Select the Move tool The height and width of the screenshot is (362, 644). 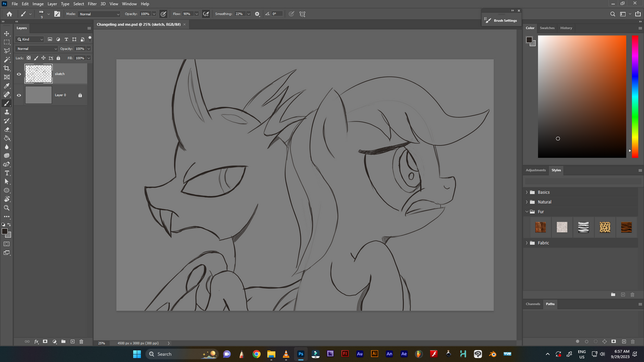pos(7,33)
